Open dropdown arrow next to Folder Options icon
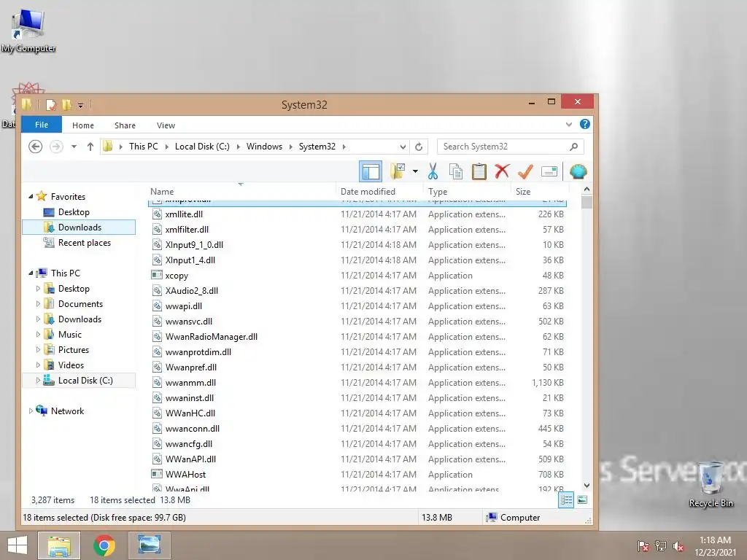This screenshot has height=560, width=747. pyautogui.click(x=415, y=171)
